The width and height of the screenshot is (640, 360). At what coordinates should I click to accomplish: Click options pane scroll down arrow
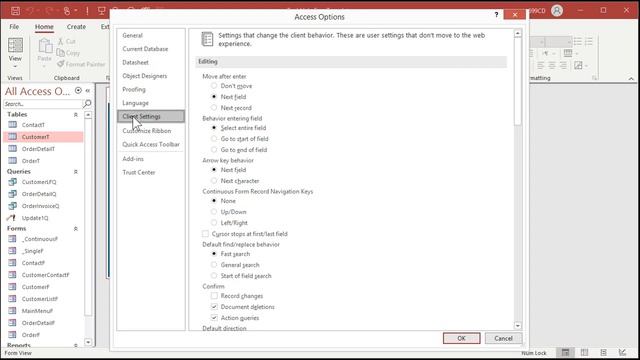pos(518,326)
